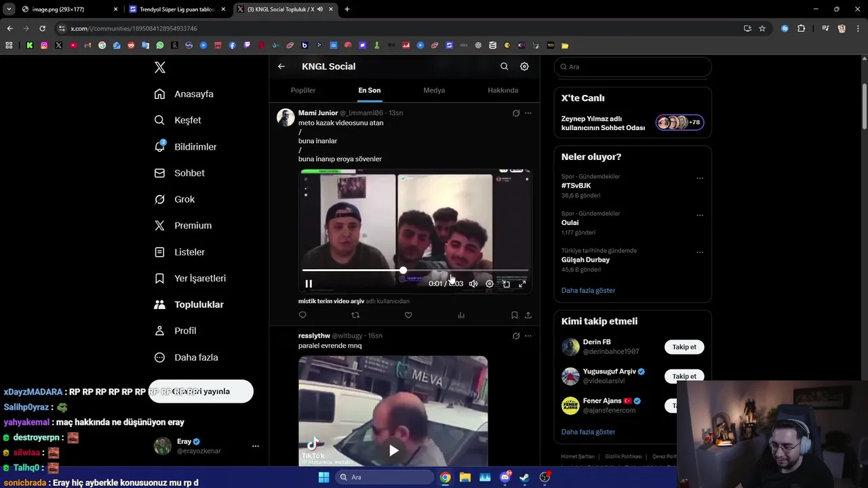Open Yer İşaretleri bookmarks
The width and height of the screenshot is (868, 488).
(190, 279)
